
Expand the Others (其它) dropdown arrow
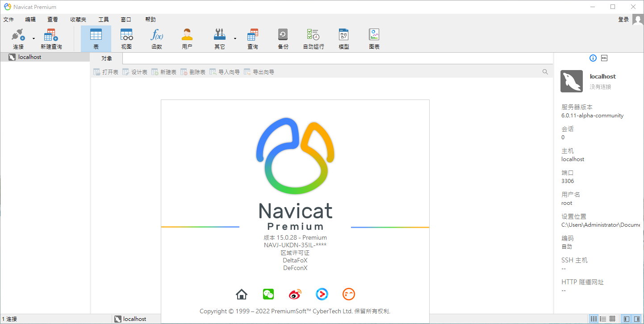click(x=235, y=38)
